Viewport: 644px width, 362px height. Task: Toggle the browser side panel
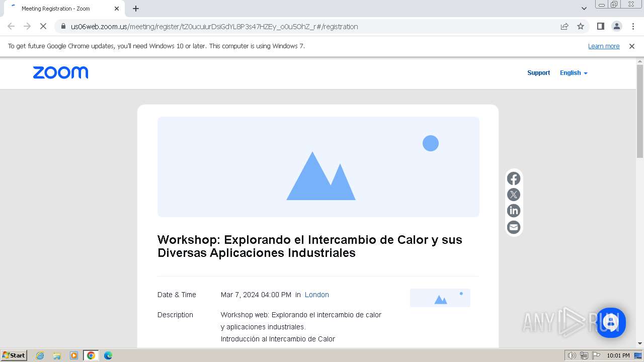tap(600, 26)
